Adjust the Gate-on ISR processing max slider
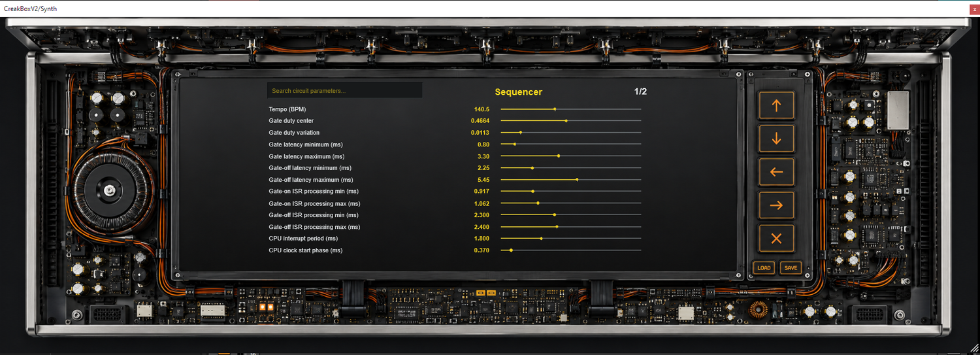 [x=570, y=203]
